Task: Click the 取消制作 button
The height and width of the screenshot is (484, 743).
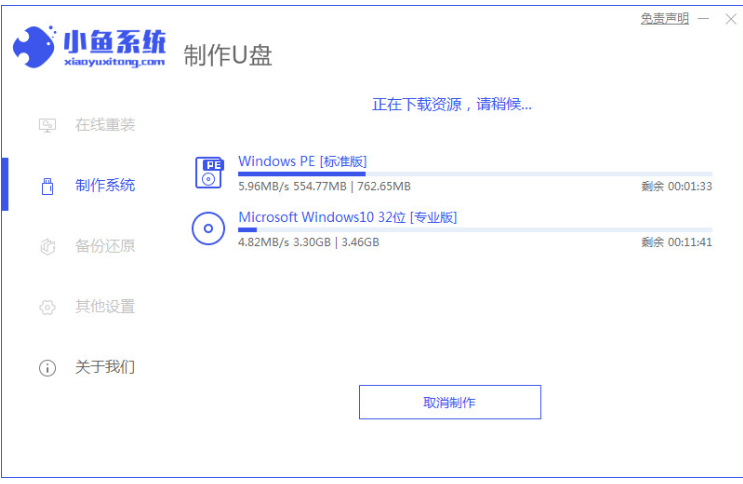Action: (450, 402)
